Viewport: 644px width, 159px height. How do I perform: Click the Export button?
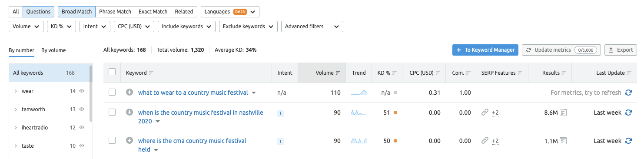click(621, 50)
